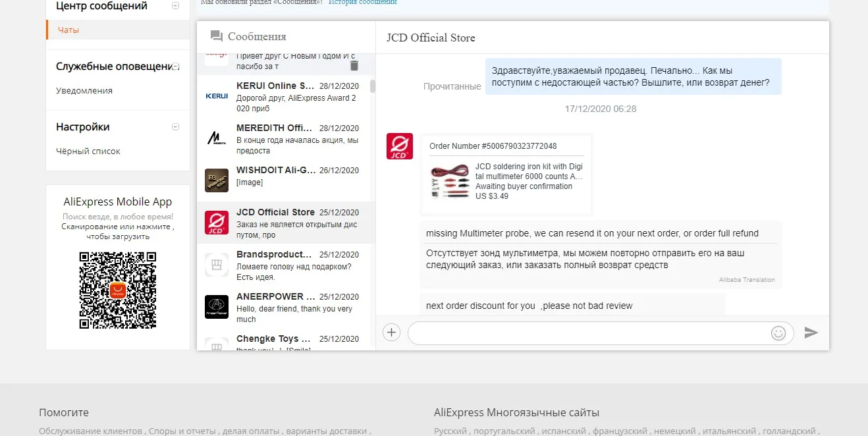
Task: Click the Здравствуйте уважаемый продавец message bubble
Action: click(634, 76)
